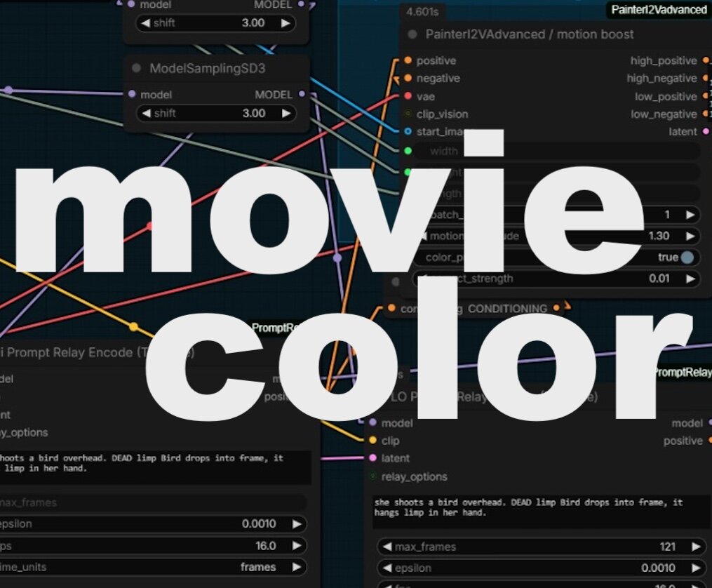Viewport: 712px width, 588px height.
Task: Cycle time_units frames with the right arrow
Action: pos(297,567)
